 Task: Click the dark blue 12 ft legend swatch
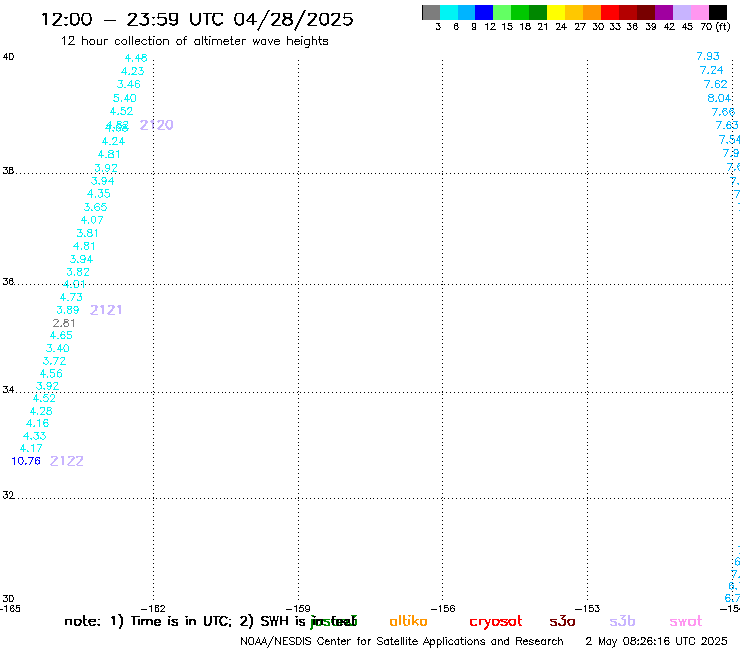(x=484, y=12)
